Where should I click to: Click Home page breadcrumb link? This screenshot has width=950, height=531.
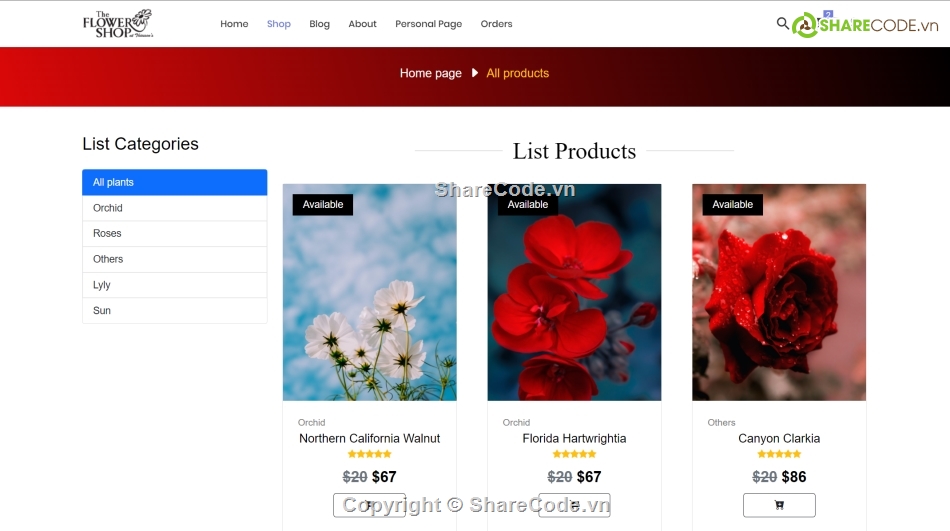[430, 73]
